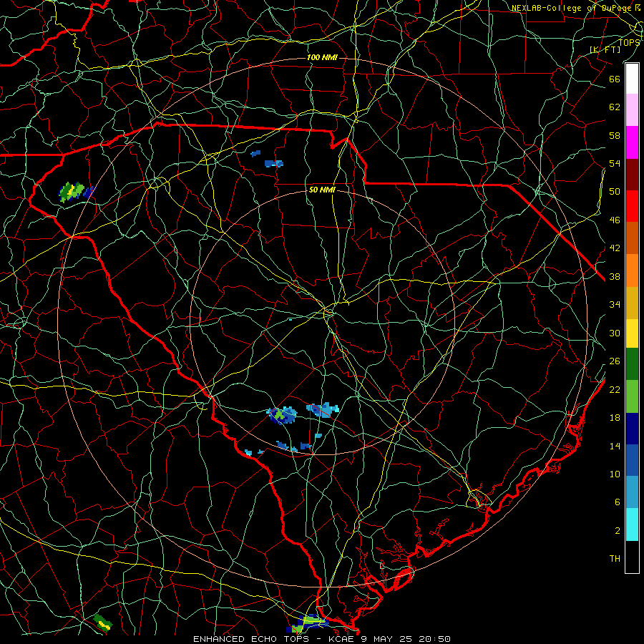This screenshot has height=644, width=644.
Task: Click the "100 NMI" range ring label
Action: click(x=322, y=57)
